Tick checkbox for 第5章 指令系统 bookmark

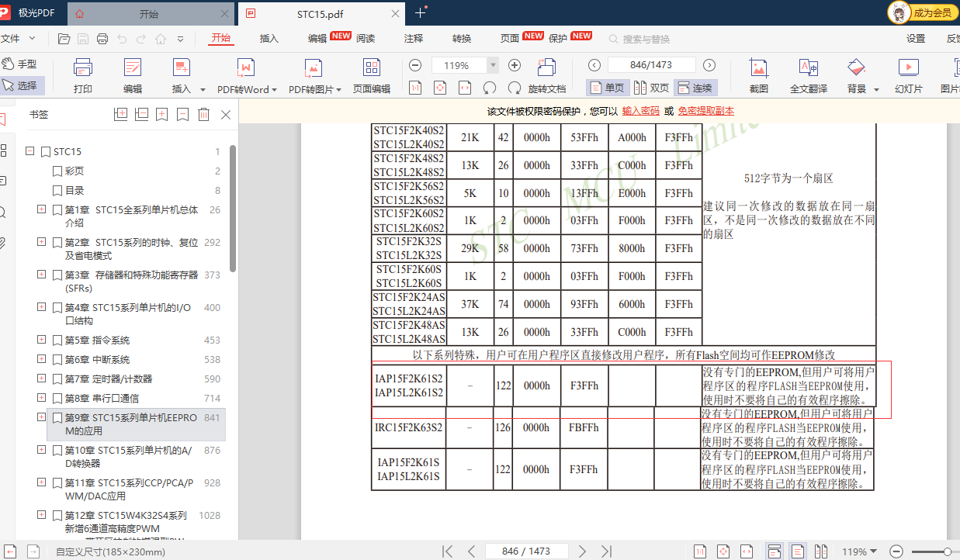pyautogui.click(x=57, y=340)
